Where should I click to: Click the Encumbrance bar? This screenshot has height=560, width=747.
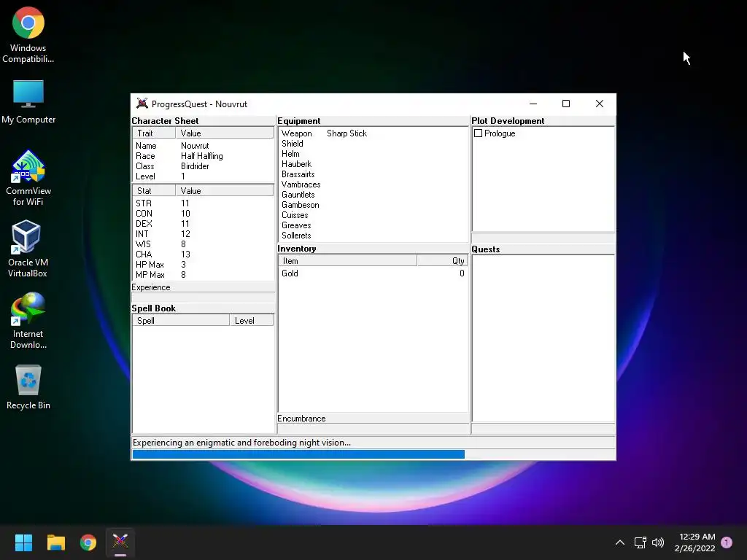tap(373, 429)
